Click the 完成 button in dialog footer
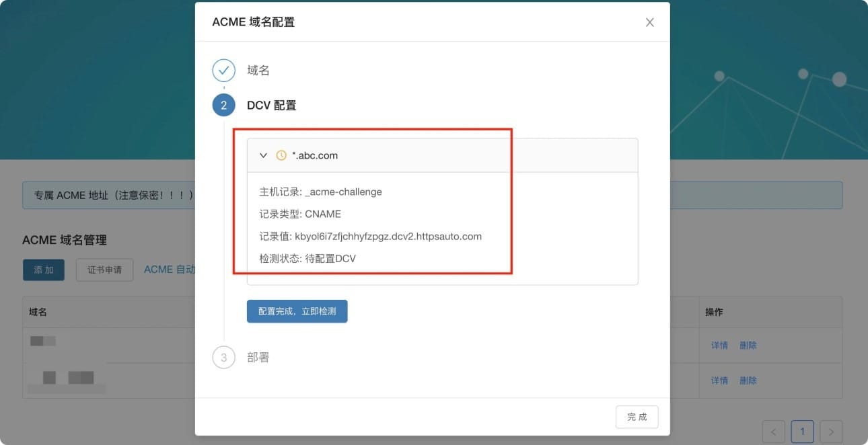 coord(637,417)
